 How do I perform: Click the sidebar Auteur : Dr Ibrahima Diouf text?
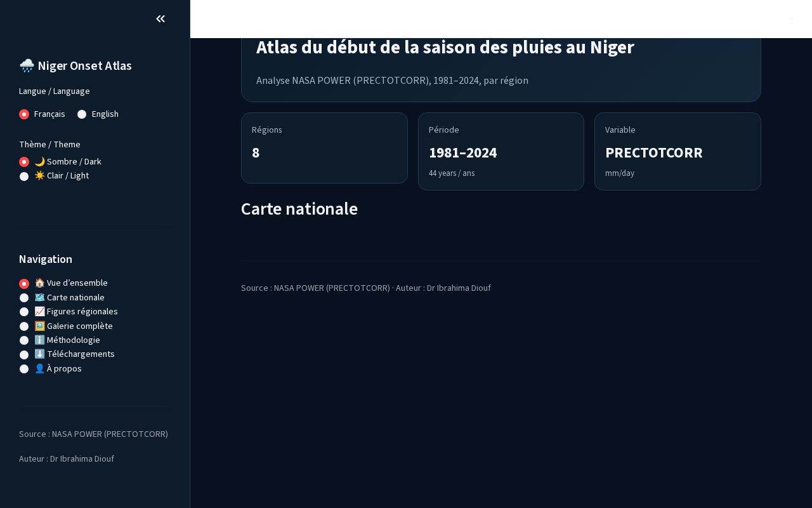point(67,459)
